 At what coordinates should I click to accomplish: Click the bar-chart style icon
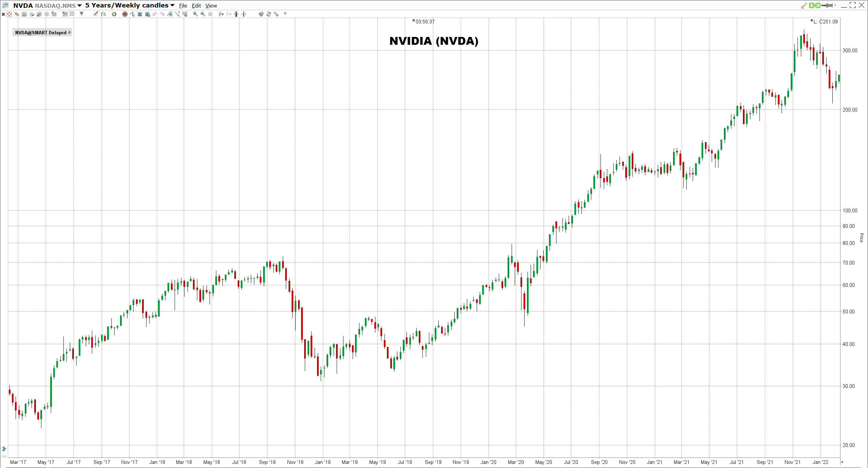pos(103,14)
